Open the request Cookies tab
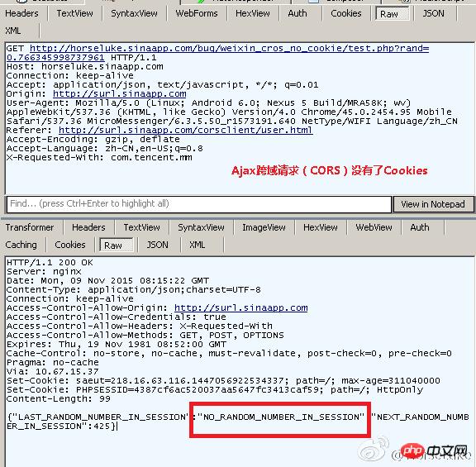 tap(346, 13)
